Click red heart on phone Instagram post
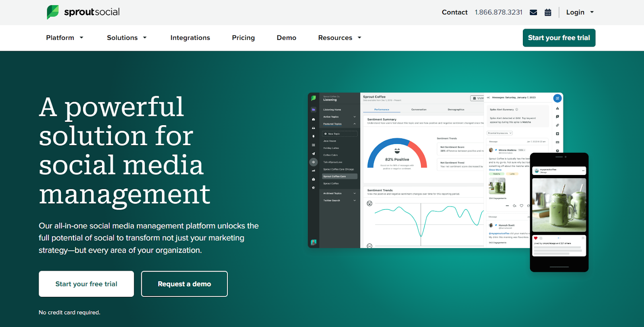Image resolution: width=644 pixels, height=327 pixels. (536, 238)
